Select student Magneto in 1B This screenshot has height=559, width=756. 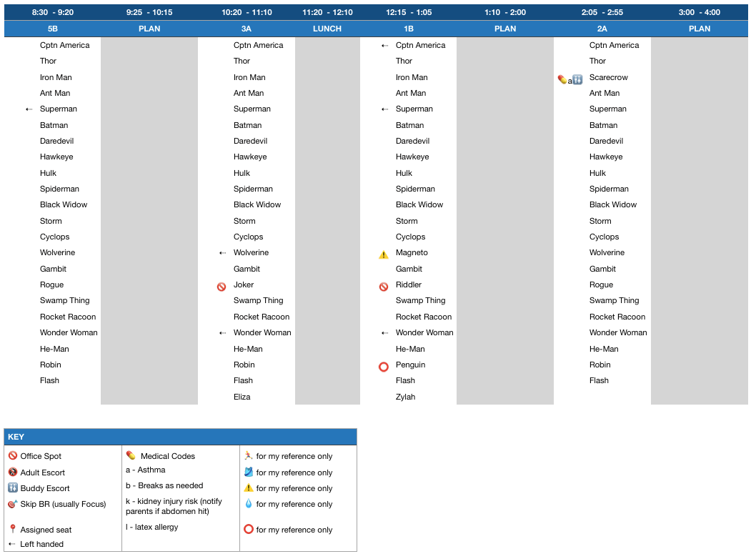(x=412, y=253)
